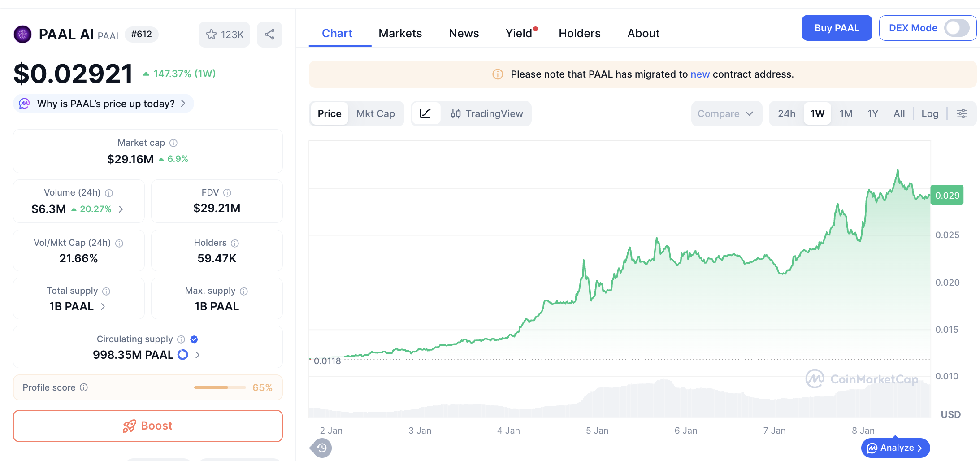Click the share icon next to watchlist
The width and height of the screenshot is (980, 461).
pos(269,35)
